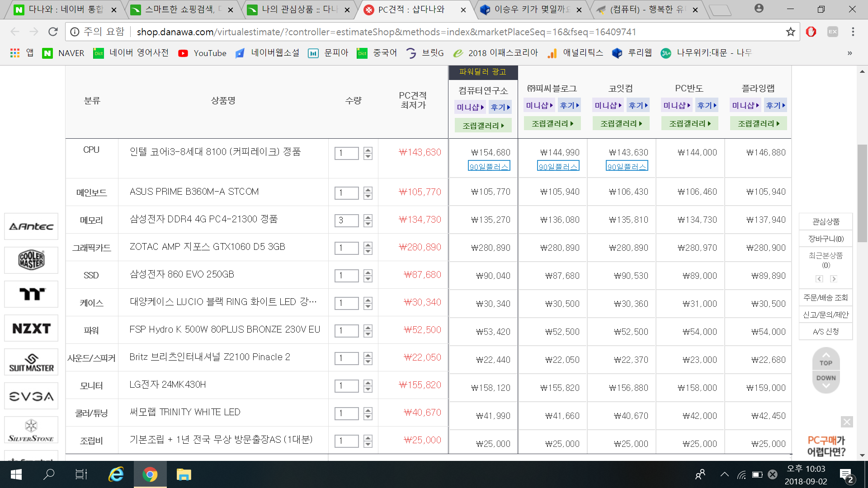Viewport: 868px width, 488px height.
Task: Open the apps shortcut grid icon
Action: (x=15, y=53)
